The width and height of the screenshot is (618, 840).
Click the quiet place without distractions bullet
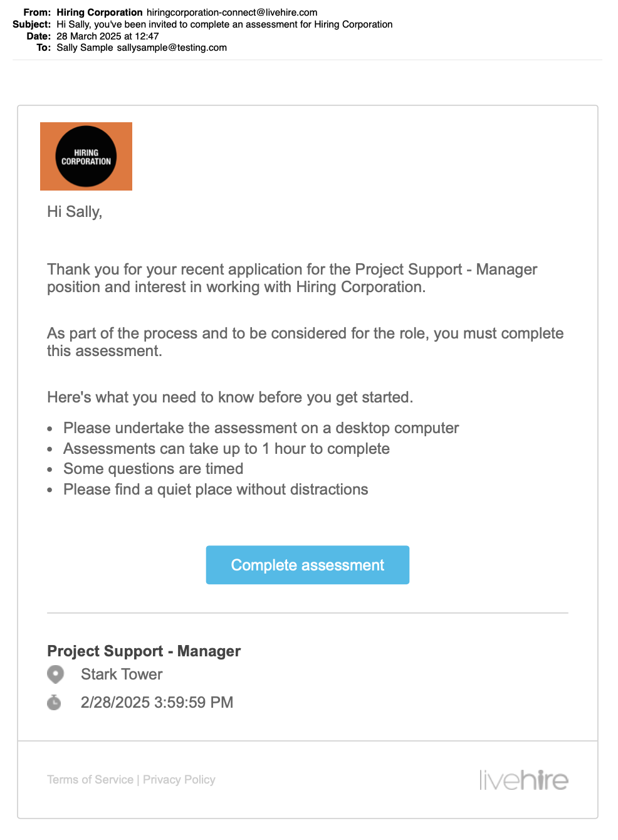click(216, 490)
